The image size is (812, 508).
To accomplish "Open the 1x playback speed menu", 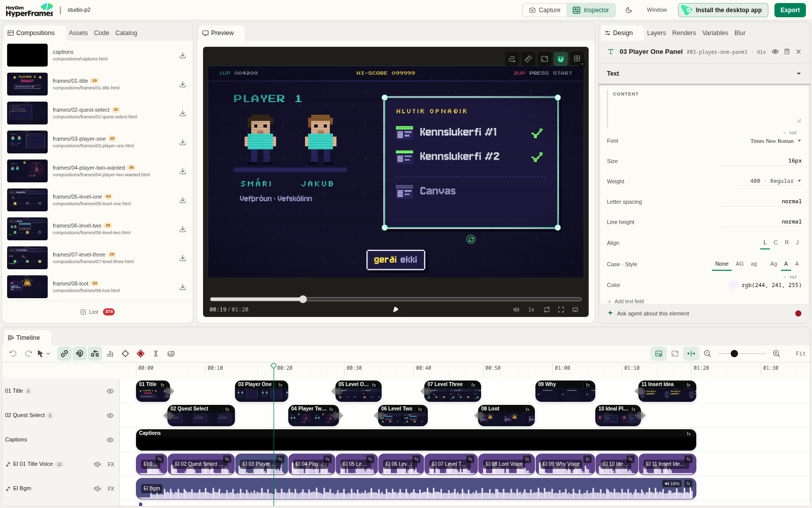I will coord(531,309).
